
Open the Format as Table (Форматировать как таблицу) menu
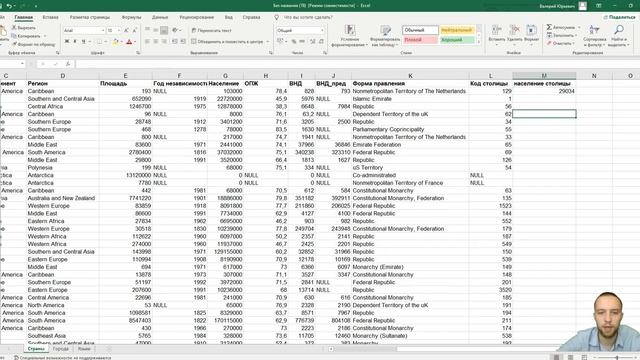[x=386, y=36]
